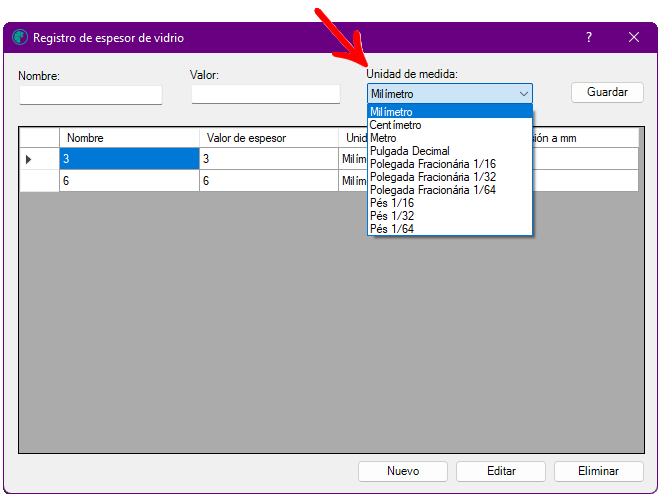Select Polegada Fracionária 1/64 option

[x=450, y=190]
